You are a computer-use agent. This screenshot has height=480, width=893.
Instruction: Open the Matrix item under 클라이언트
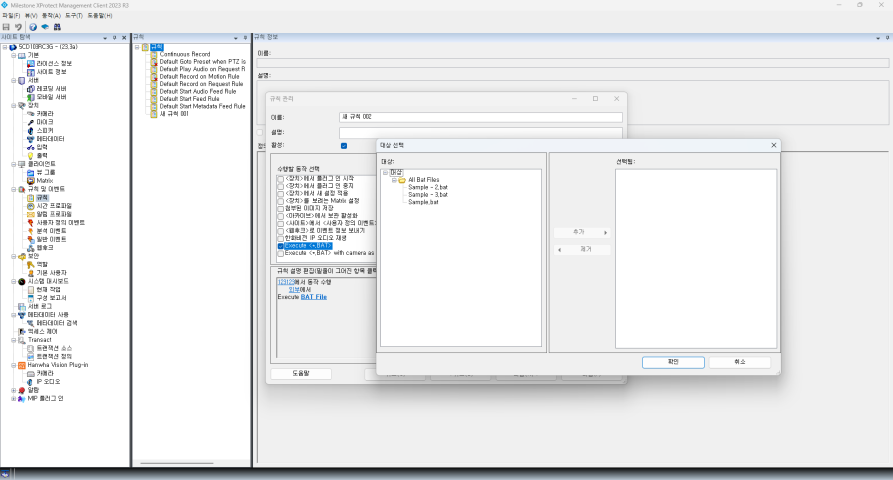(x=44, y=180)
